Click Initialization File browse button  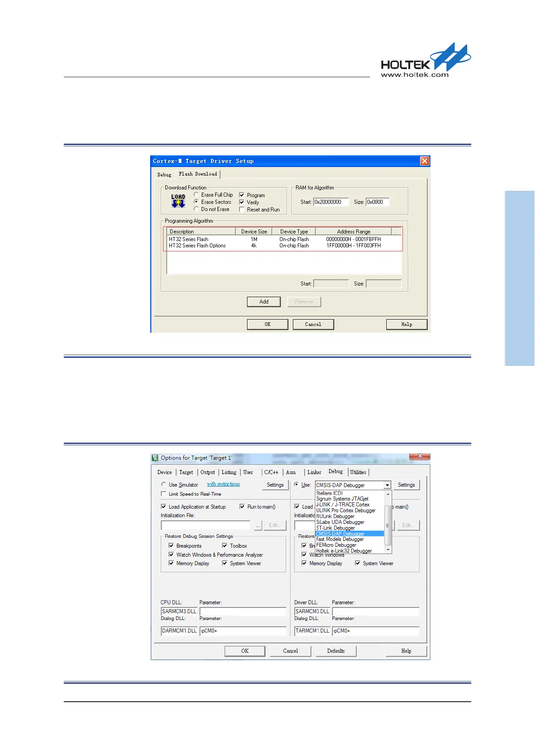(x=258, y=525)
